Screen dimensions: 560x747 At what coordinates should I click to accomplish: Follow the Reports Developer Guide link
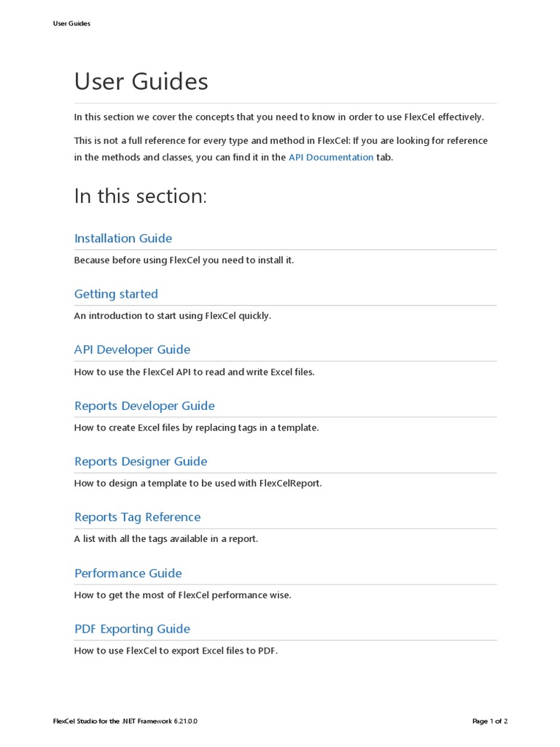pos(144,406)
